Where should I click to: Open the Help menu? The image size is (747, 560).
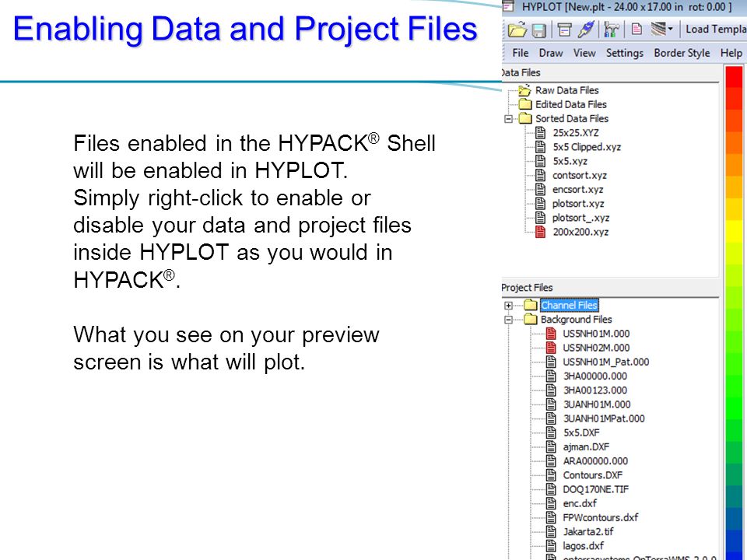pos(731,53)
